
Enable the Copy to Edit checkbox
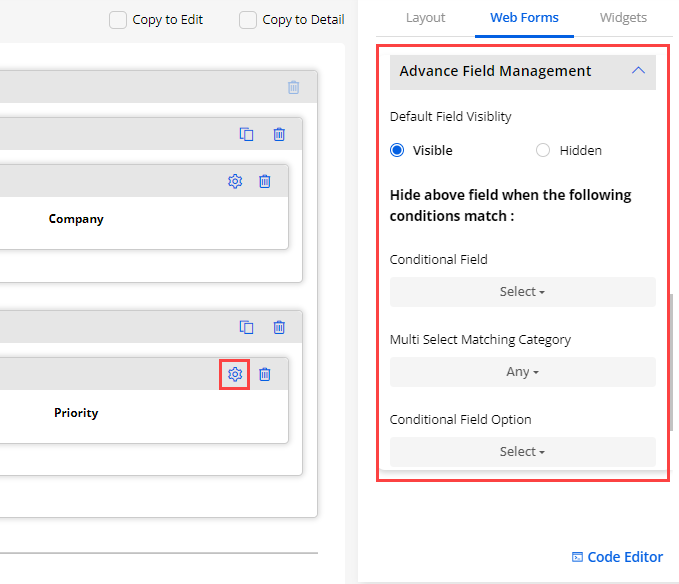pos(118,20)
